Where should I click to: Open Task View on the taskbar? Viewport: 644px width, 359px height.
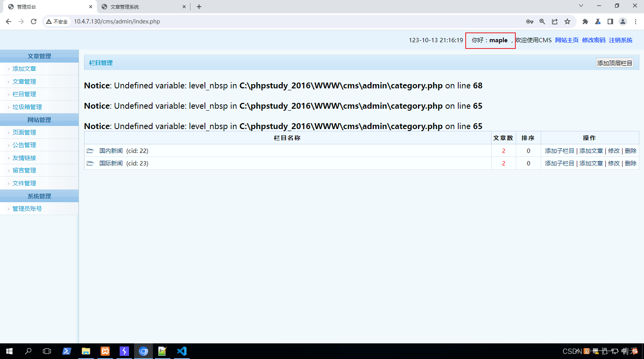[47, 351]
